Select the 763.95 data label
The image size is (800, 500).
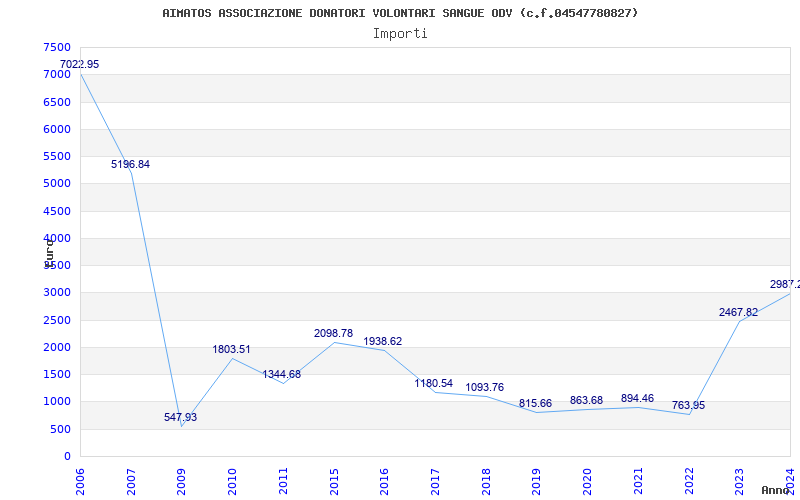(688, 405)
